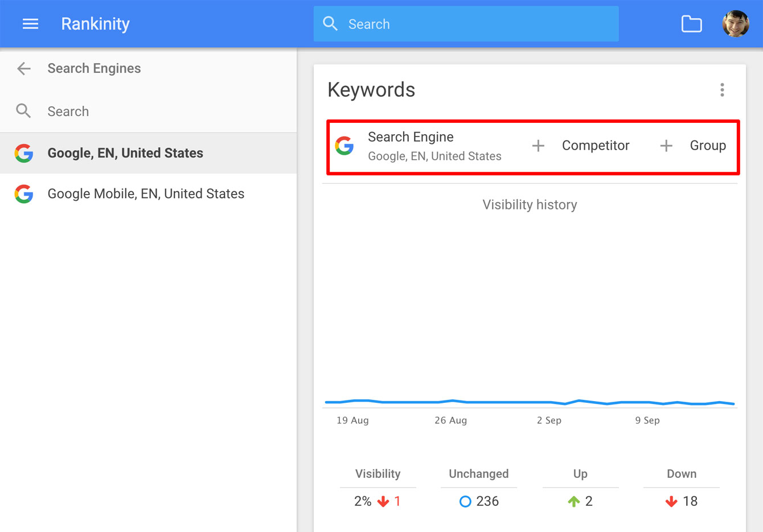Screen dimensions: 763x532
Task: Click the Google logo beside Google Mobile
Action: (x=24, y=194)
